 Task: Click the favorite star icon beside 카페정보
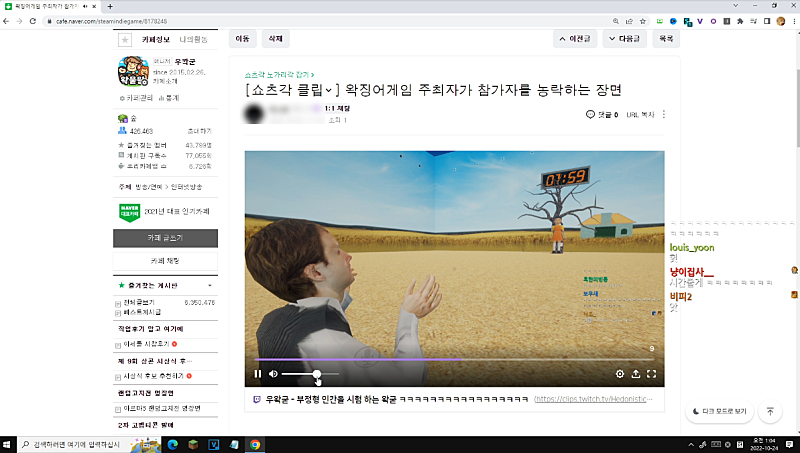click(124, 40)
